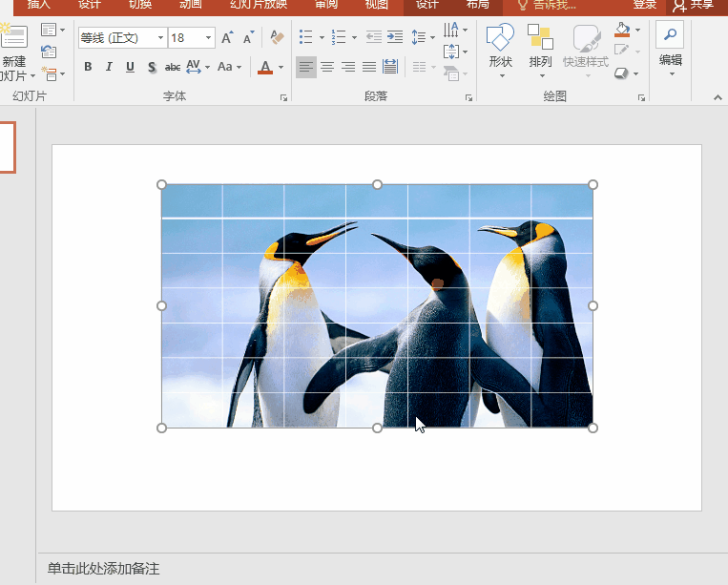This screenshot has width=728, height=585.
Task: Open Drawing dialog launcher
Action: (x=641, y=97)
